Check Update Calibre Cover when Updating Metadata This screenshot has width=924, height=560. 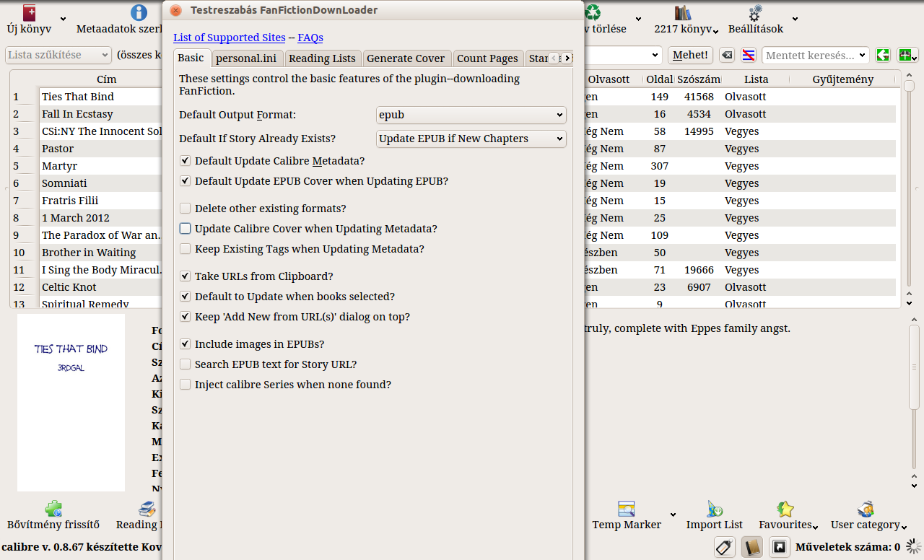[186, 229]
